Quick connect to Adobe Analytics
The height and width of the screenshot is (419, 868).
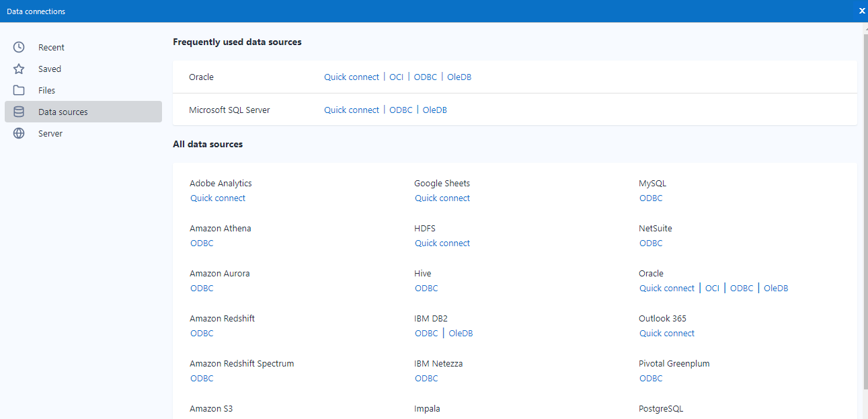[x=218, y=198]
